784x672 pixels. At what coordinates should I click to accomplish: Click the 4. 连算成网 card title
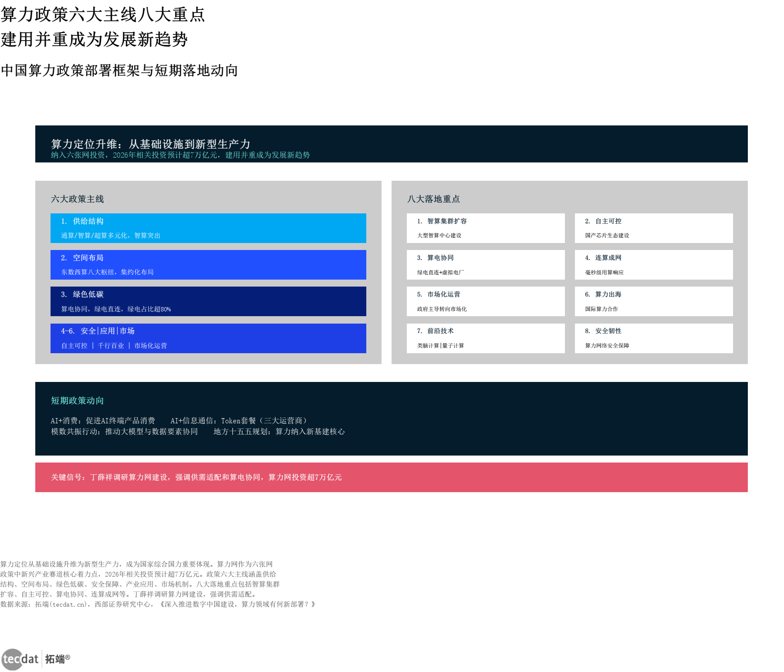603,258
